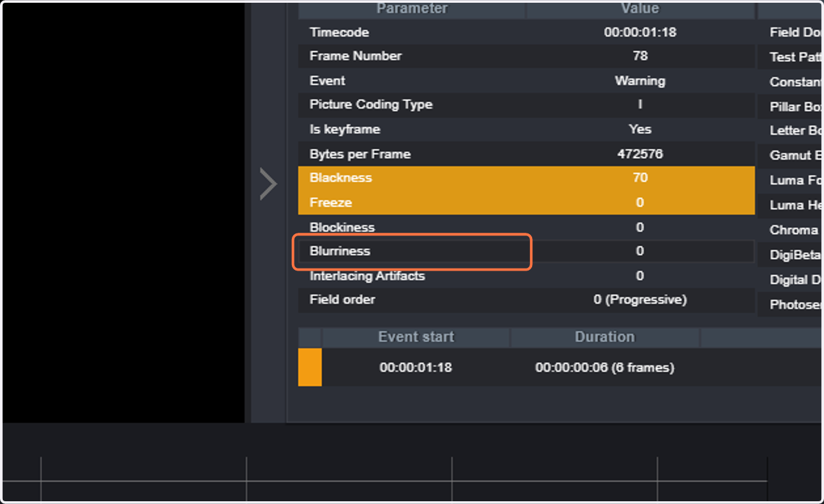Viewport: 824px width, 504px height.
Task: Click the Duration column header
Action: click(x=605, y=337)
